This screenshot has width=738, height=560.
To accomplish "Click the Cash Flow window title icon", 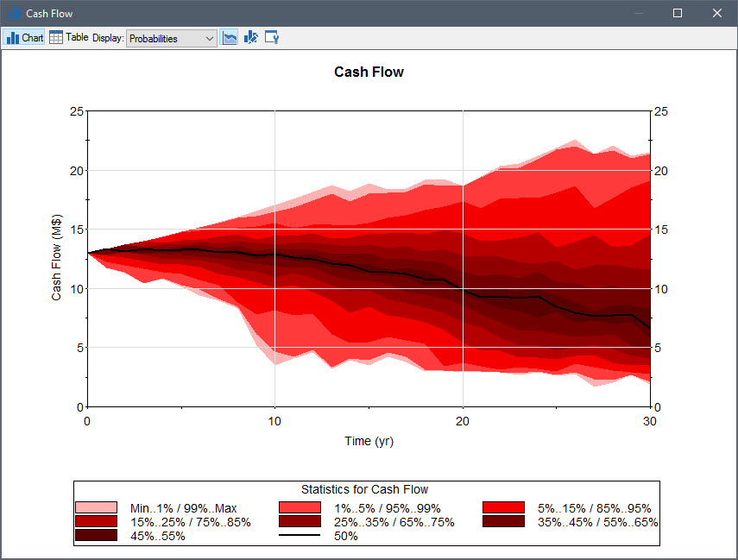I will (x=14, y=14).
